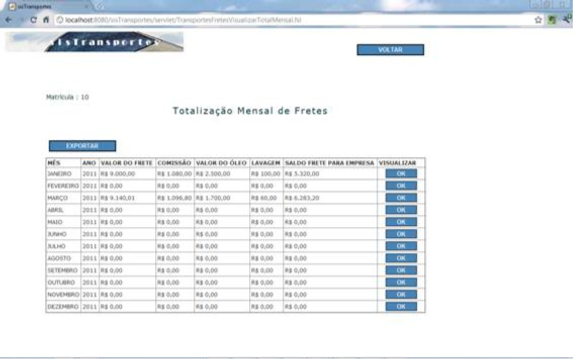View NOVEMBRO with OK button
Viewport: 574px width, 362px height.
pos(401,294)
